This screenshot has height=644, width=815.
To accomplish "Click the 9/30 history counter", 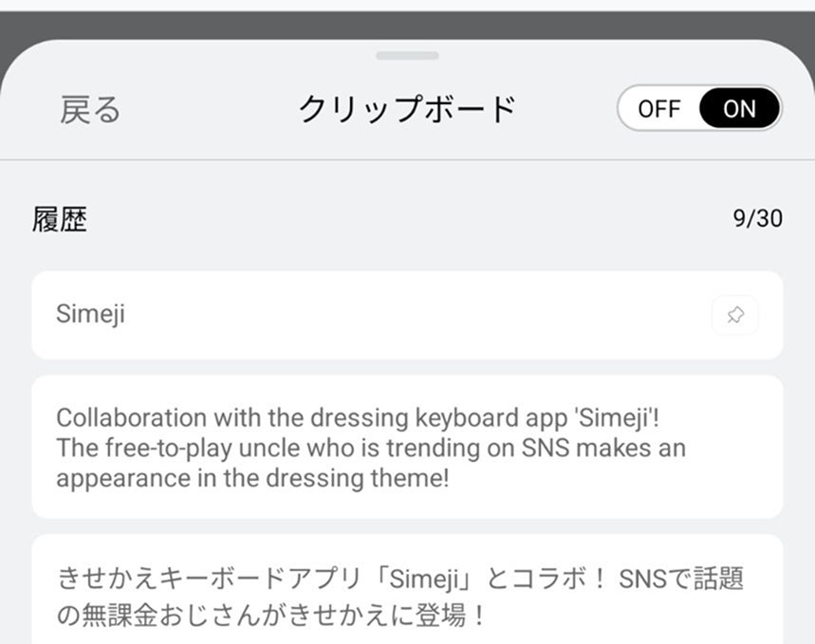I will 757,219.
